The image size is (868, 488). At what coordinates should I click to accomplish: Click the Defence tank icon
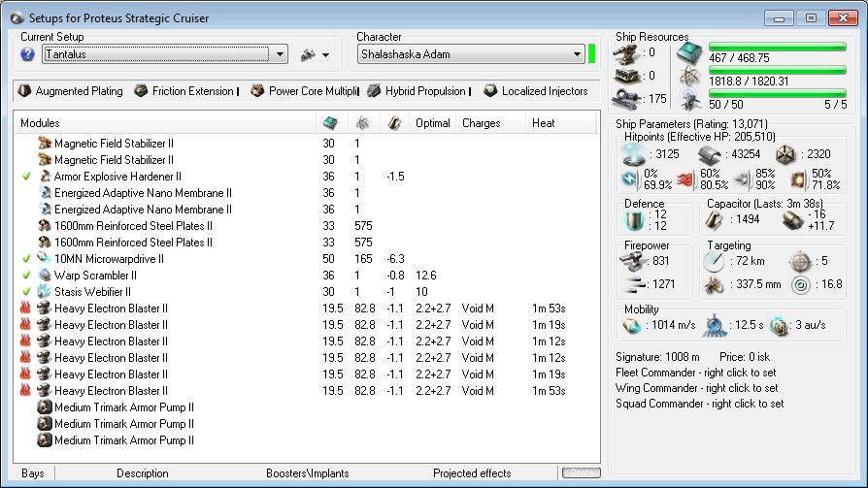click(634, 220)
